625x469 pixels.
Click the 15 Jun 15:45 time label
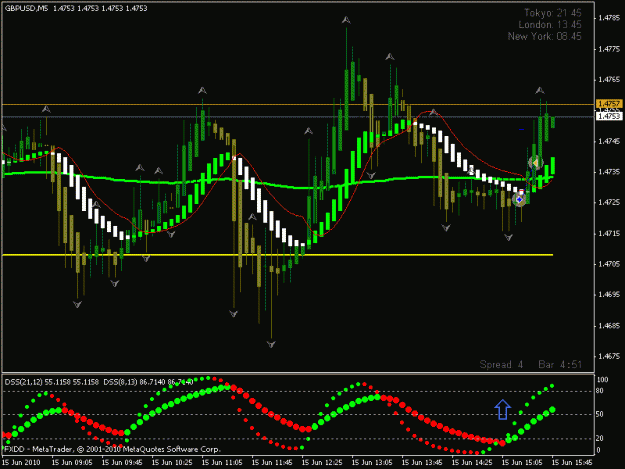tap(572, 462)
